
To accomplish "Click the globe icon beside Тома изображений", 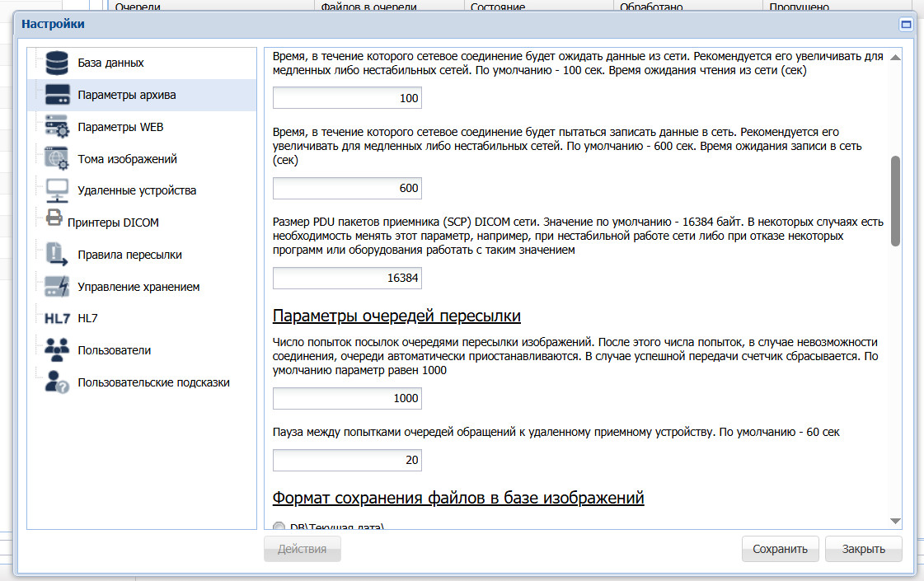I will click(x=57, y=158).
